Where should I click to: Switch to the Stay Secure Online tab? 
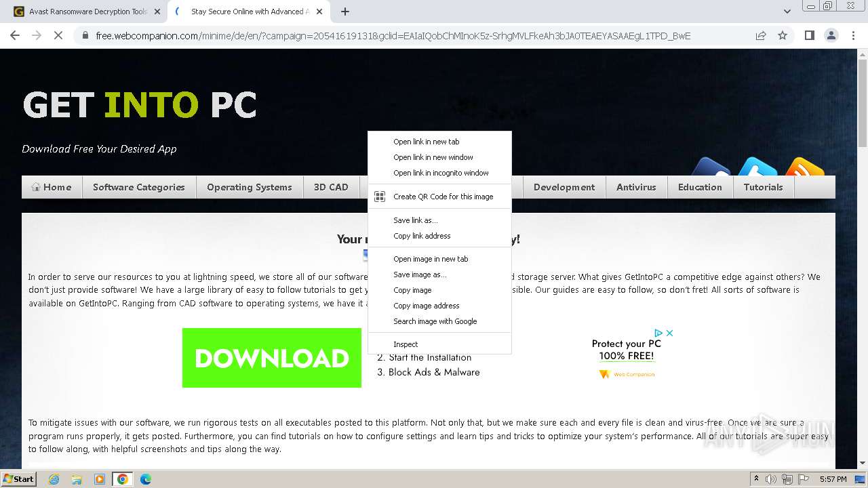click(x=248, y=12)
